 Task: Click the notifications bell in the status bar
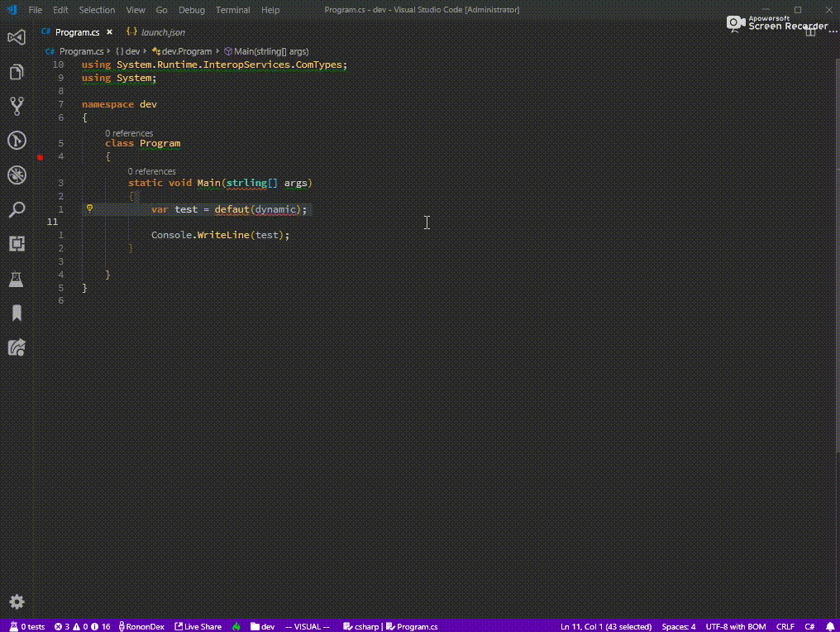click(x=831, y=626)
